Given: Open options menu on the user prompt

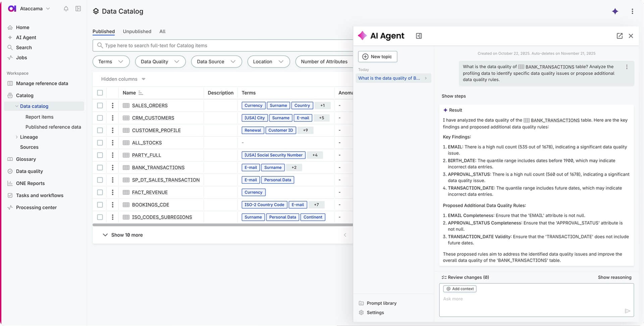Looking at the screenshot, I should 627,67.
